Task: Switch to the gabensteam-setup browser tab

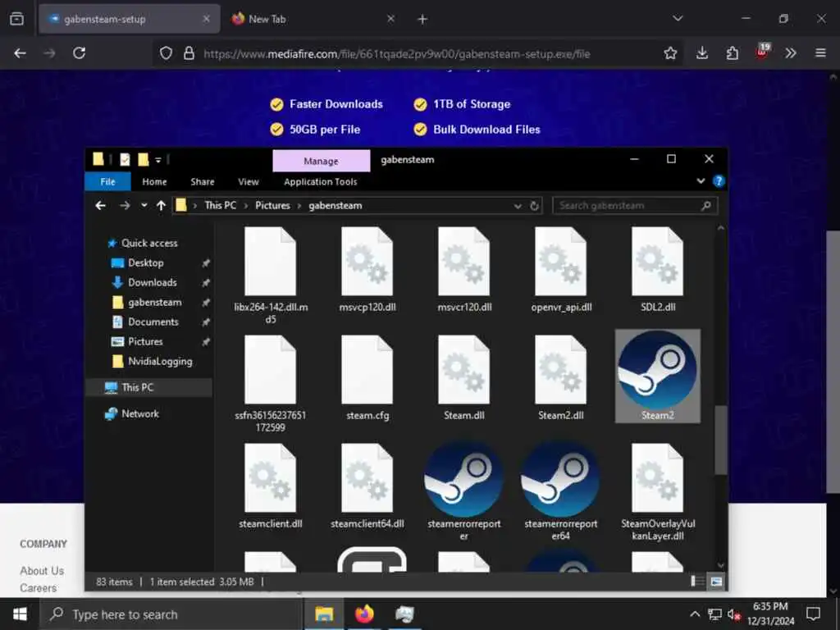Action: click(129, 19)
